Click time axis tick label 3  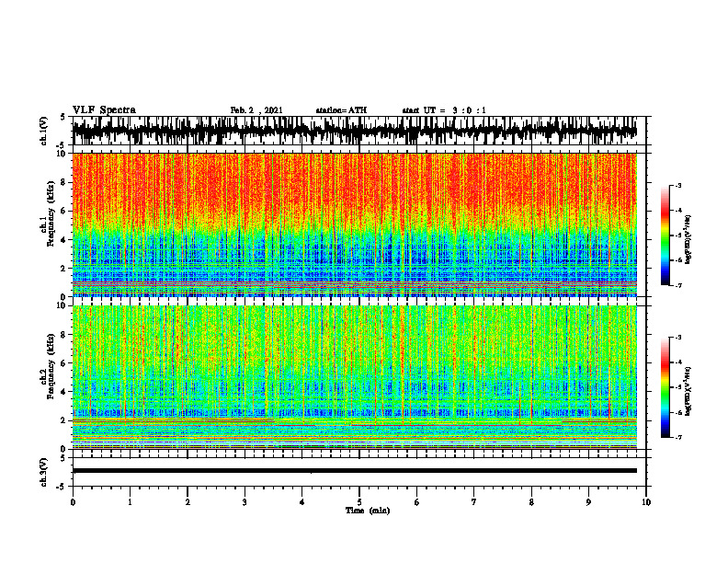[245, 502]
